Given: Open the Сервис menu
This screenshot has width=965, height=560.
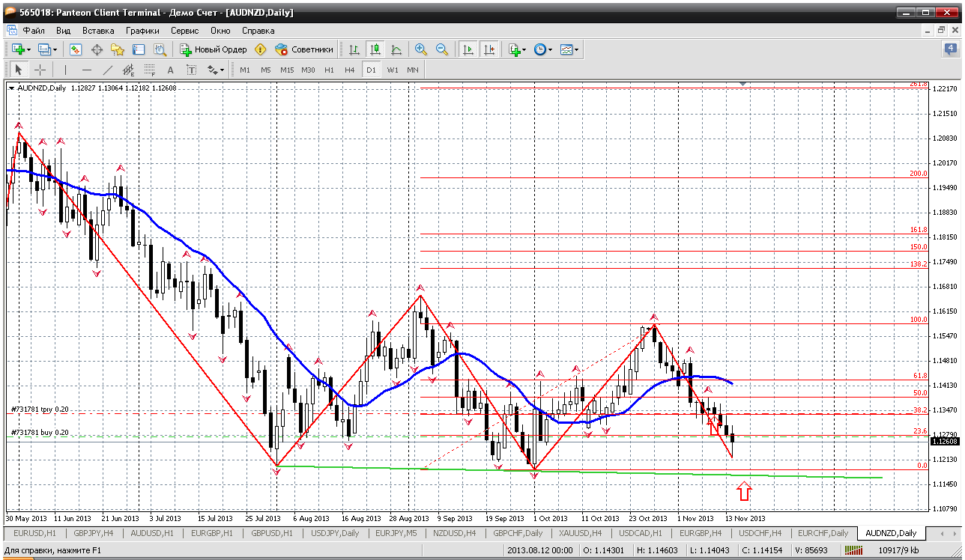Looking at the screenshot, I should 184,31.
